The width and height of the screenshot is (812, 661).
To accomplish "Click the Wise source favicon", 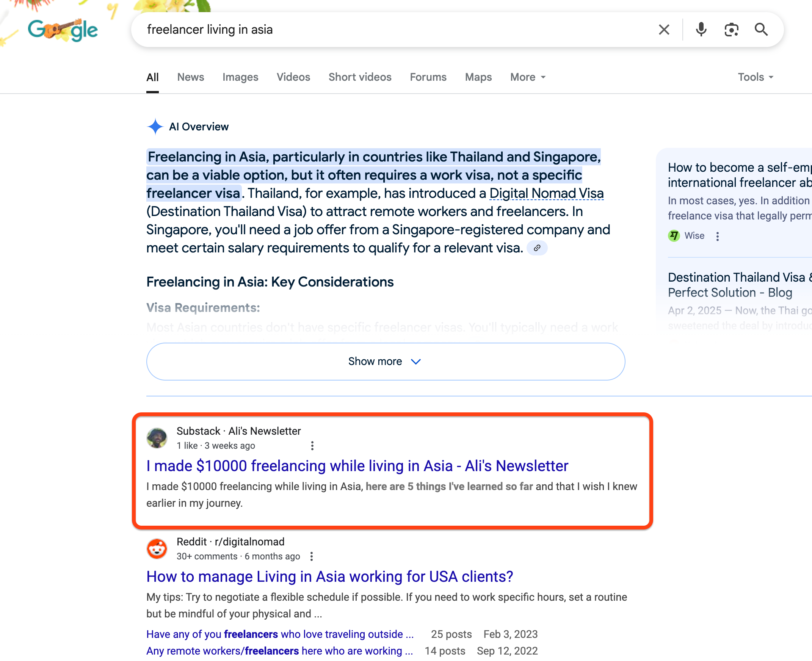I will coord(674,236).
